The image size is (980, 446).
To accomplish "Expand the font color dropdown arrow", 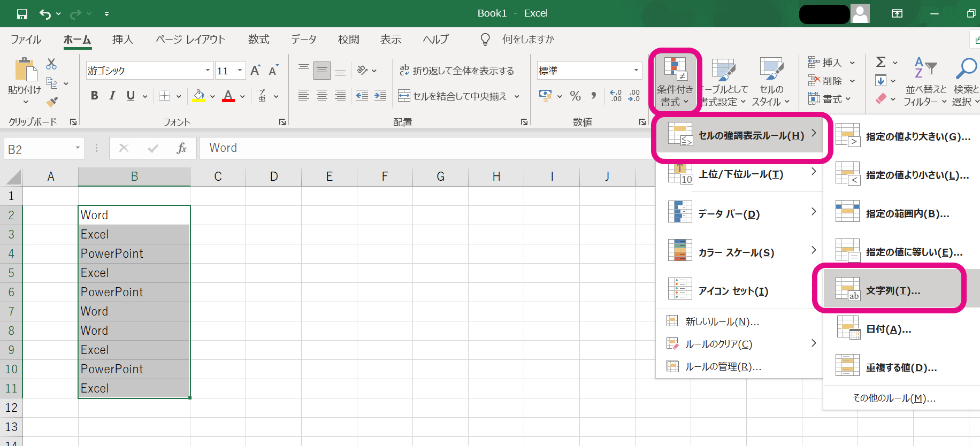I will (x=242, y=96).
